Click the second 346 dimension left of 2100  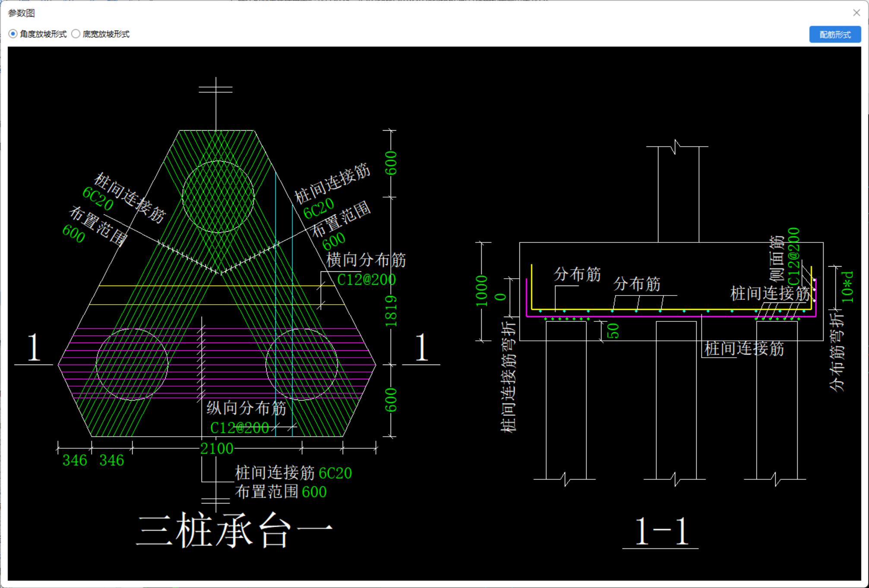click(112, 460)
